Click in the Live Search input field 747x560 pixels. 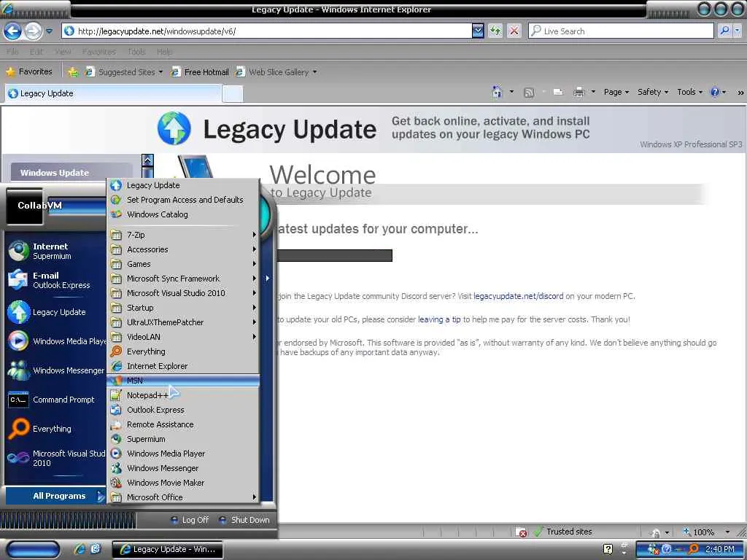(x=621, y=31)
